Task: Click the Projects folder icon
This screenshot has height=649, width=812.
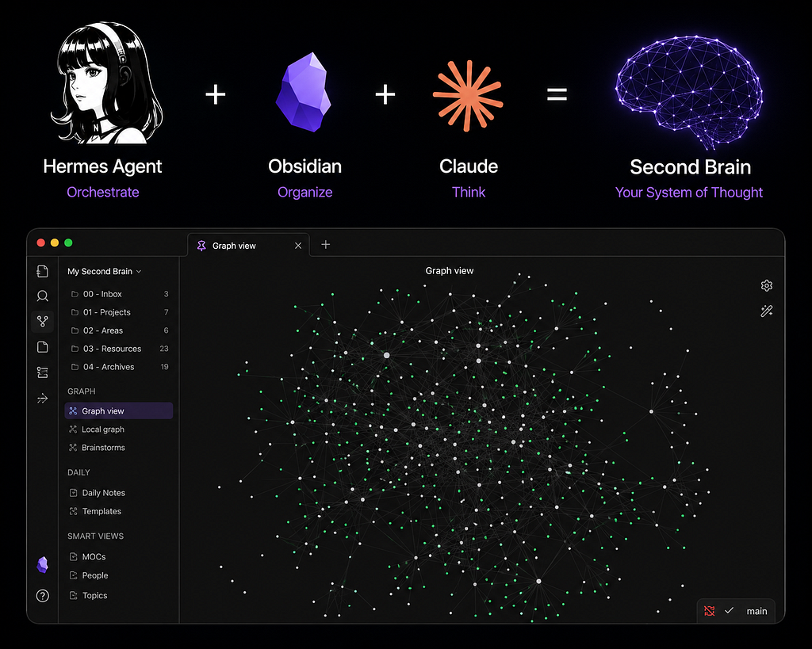Action: tap(75, 312)
